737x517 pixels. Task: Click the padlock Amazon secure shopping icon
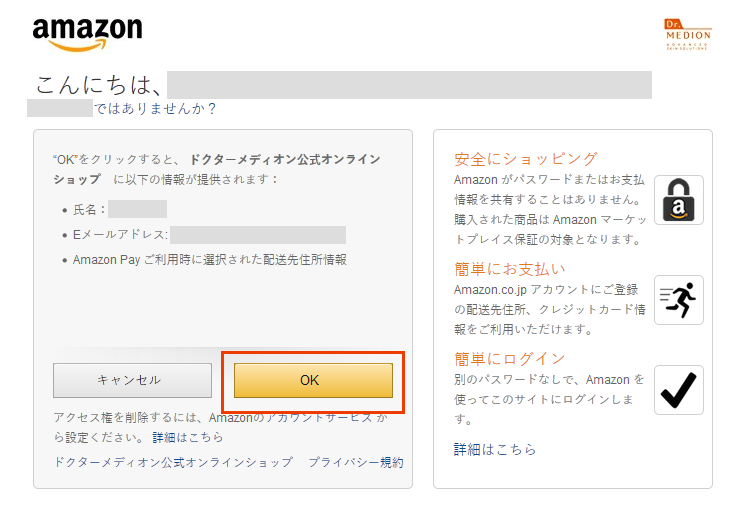(679, 200)
